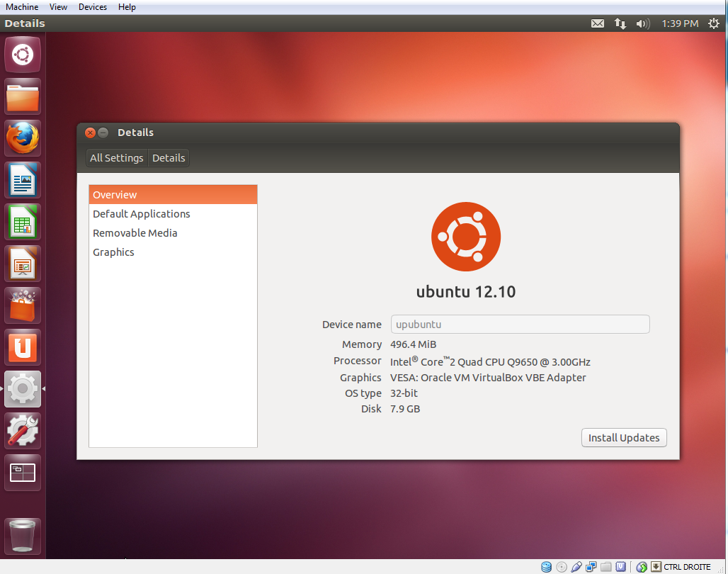The width and height of the screenshot is (728, 574).
Task: Open the Workspace Switcher
Action: [22, 473]
